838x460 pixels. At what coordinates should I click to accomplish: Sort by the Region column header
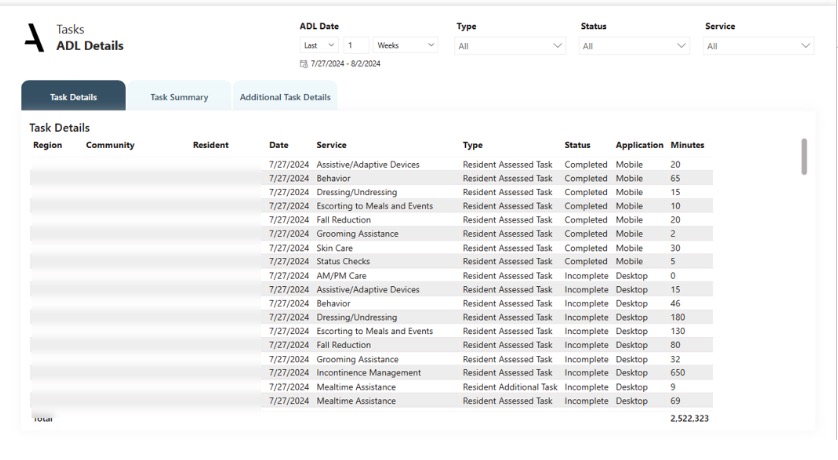click(48, 145)
